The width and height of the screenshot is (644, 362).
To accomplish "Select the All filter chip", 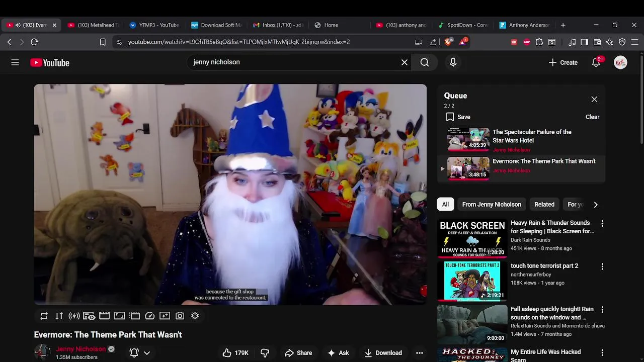I will coord(445,205).
